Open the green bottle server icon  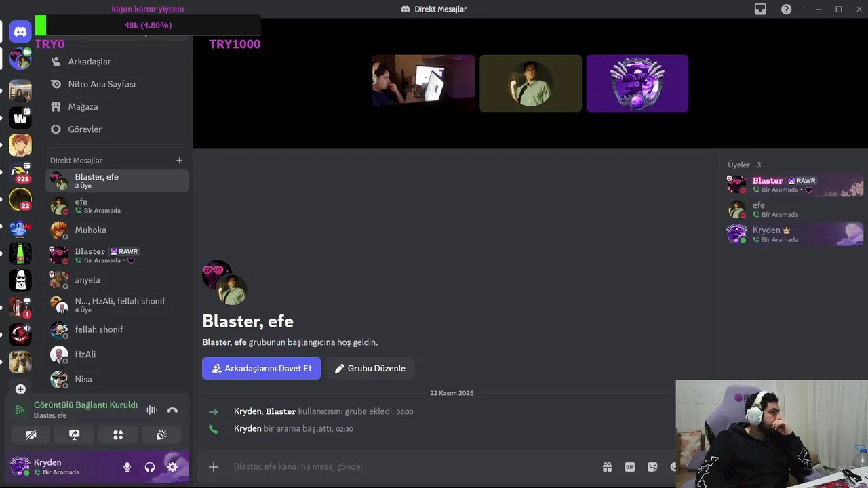pos(20,253)
